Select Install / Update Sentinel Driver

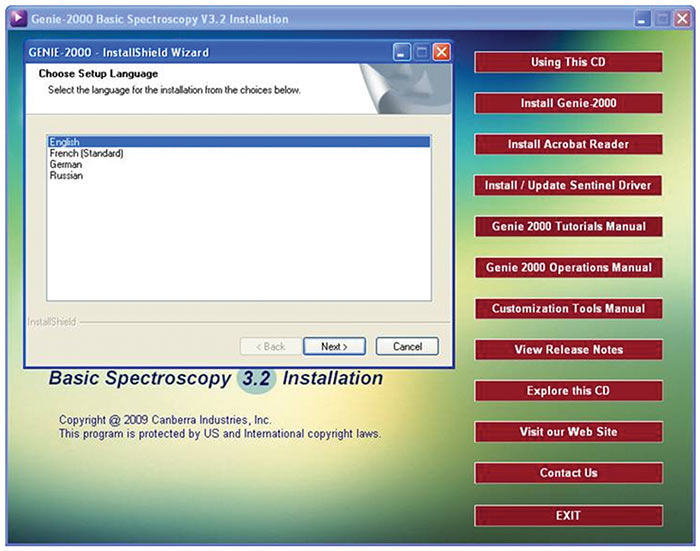click(568, 185)
